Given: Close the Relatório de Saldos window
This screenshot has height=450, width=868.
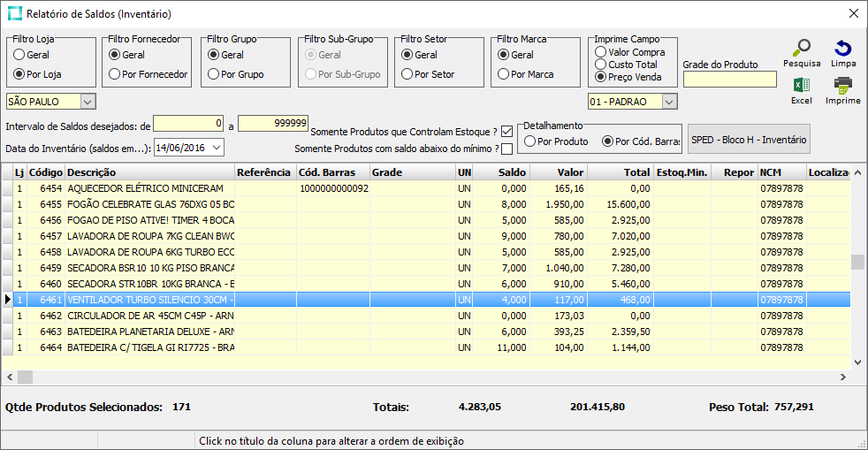Looking at the screenshot, I should coord(853,14).
